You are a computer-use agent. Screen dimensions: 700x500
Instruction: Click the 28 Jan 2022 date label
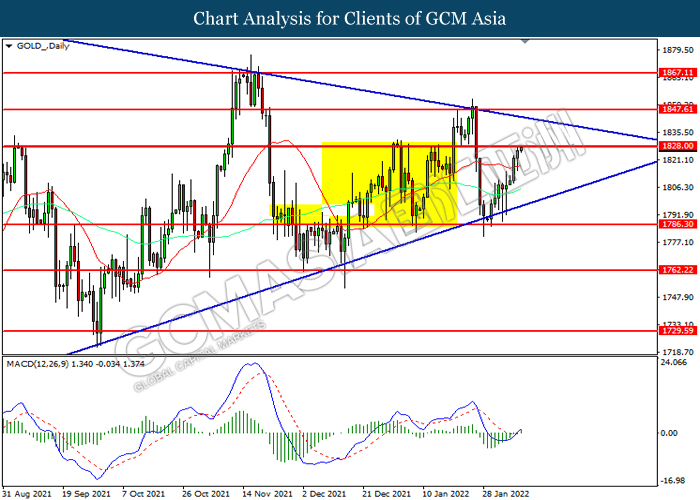tap(506, 494)
